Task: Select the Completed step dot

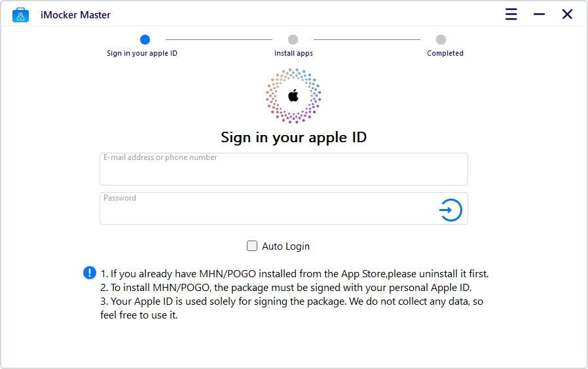Action: tap(441, 39)
